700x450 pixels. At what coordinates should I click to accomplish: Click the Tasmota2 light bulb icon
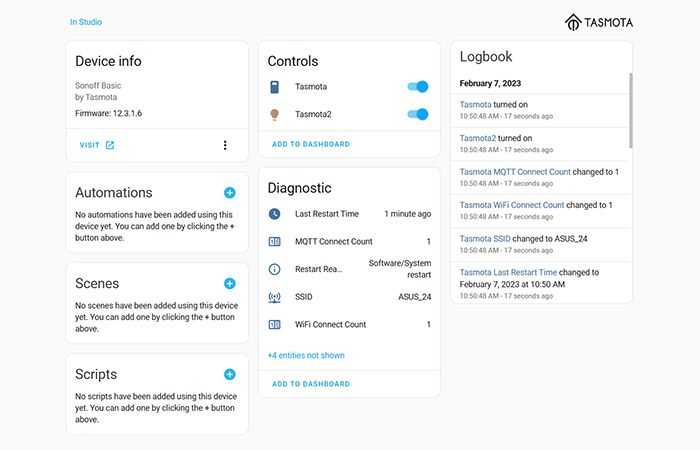(276, 114)
